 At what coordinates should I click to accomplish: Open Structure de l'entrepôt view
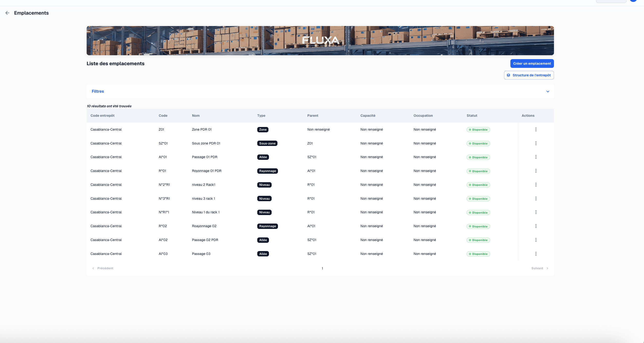[x=529, y=75]
